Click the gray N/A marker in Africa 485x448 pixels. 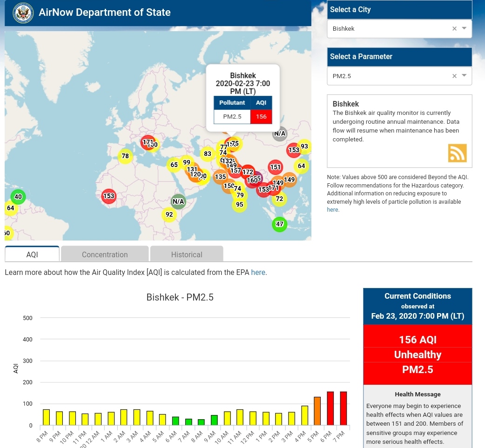(x=178, y=201)
